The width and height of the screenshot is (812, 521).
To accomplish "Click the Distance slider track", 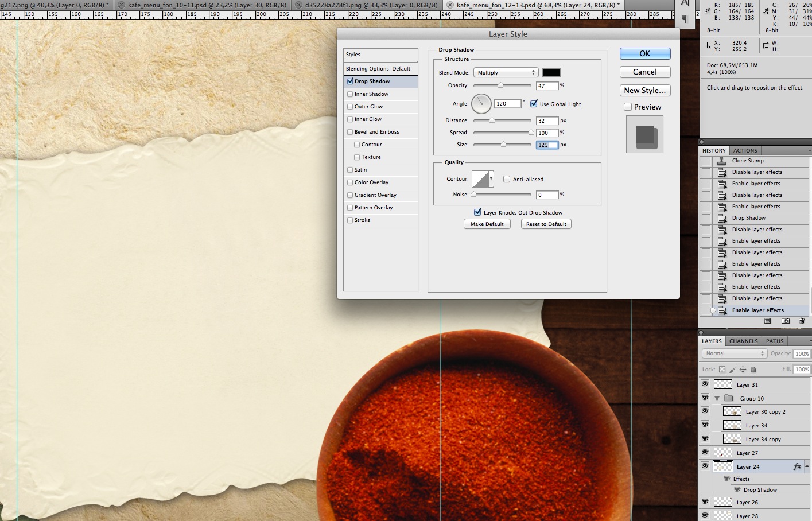I will pos(502,120).
